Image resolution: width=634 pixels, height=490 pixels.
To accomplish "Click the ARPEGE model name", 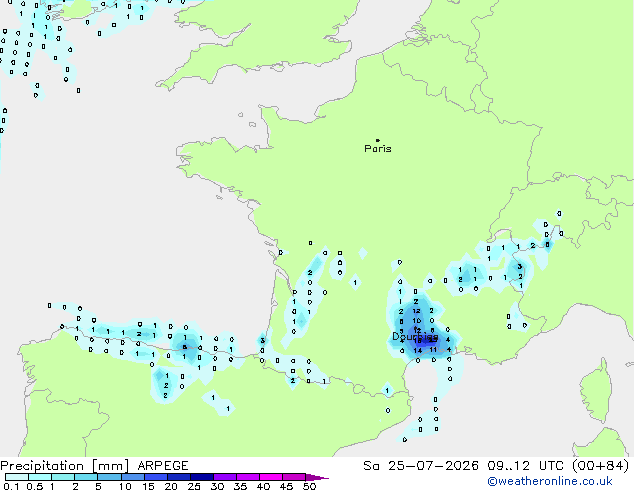I will pyautogui.click(x=163, y=466).
